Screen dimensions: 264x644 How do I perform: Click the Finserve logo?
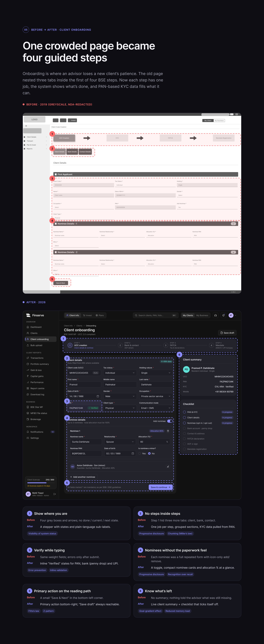[x=35, y=315]
